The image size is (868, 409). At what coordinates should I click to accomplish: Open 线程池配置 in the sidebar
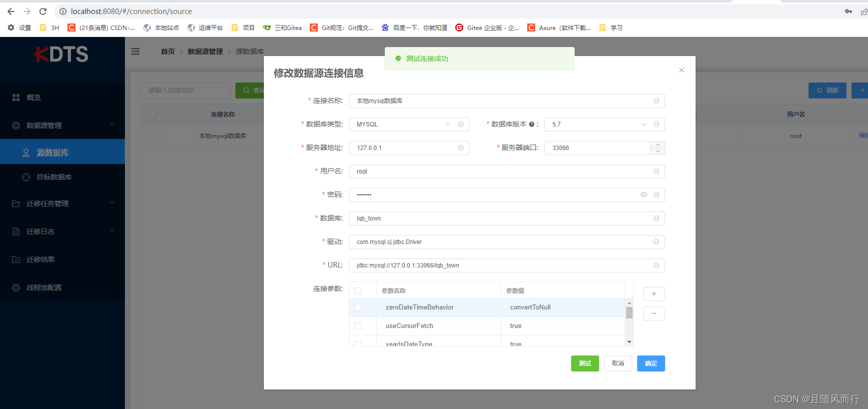click(x=62, y=287)
